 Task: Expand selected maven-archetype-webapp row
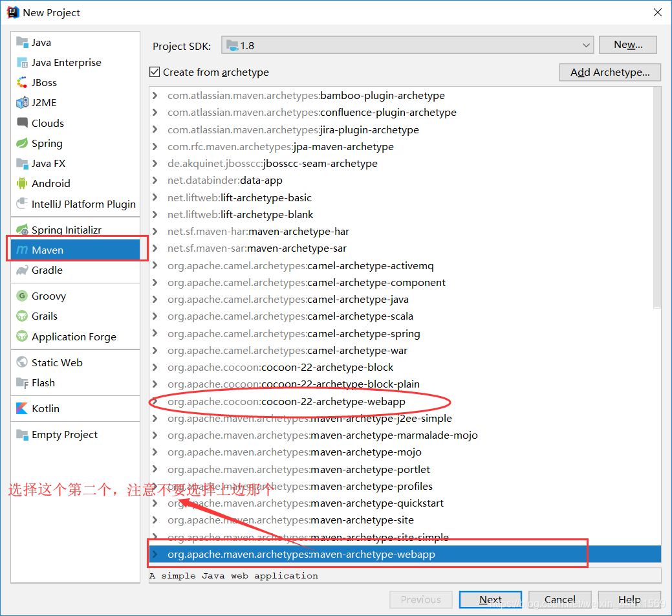(x=155, y=555)
